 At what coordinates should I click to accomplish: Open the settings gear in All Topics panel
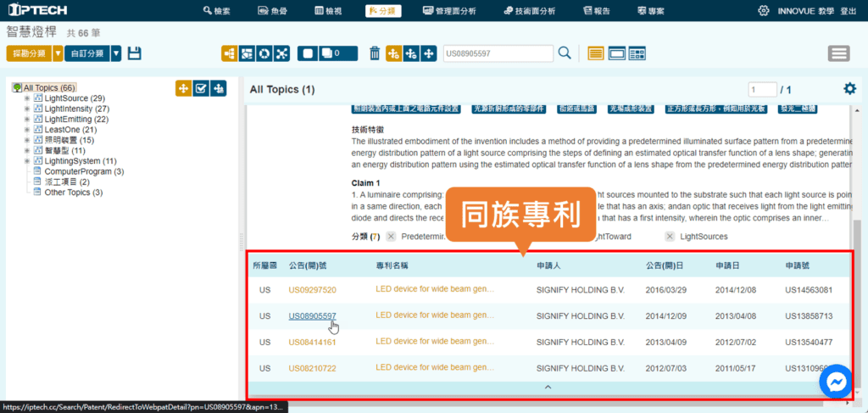(x=849, y=89)
